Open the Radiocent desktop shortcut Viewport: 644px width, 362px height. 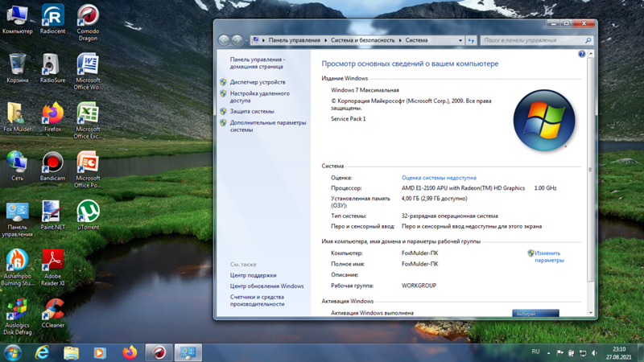click(x=52, y=19)
